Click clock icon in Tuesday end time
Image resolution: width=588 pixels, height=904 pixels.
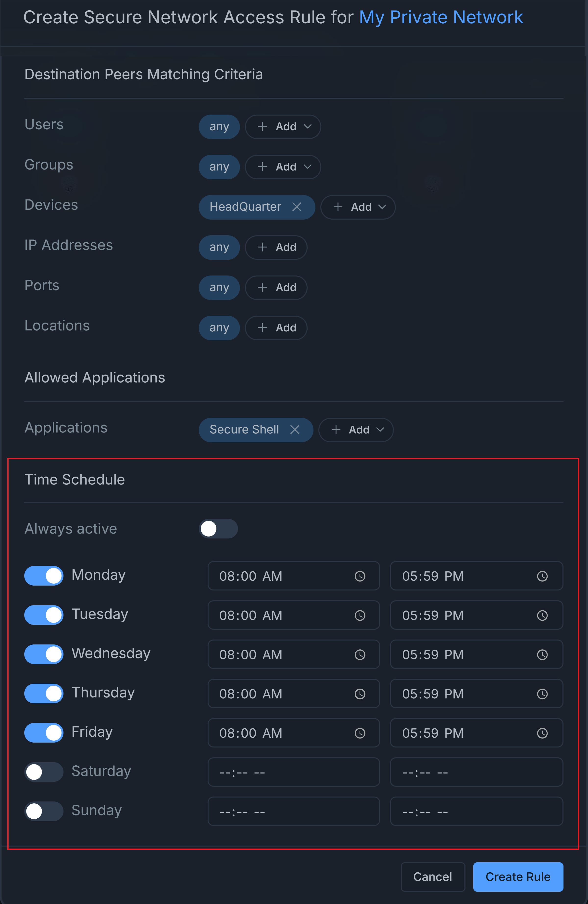click(x=542, y=615)
